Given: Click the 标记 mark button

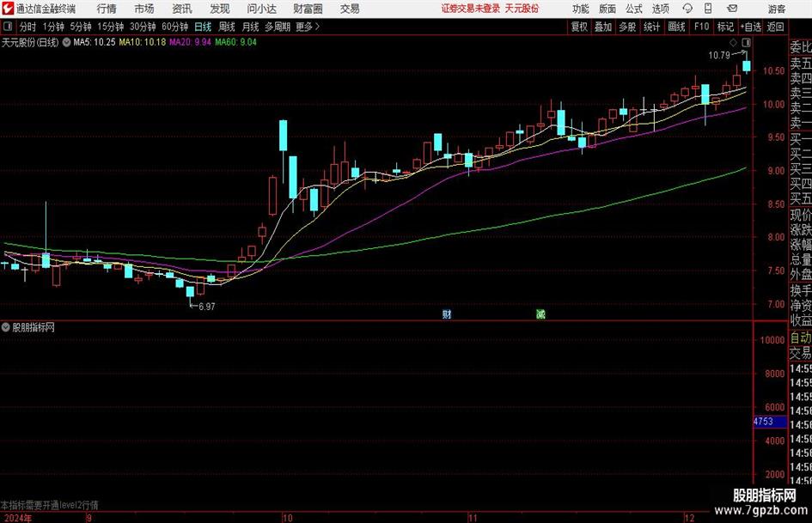Looking at the screenshot, I should [x=725, y=27].
